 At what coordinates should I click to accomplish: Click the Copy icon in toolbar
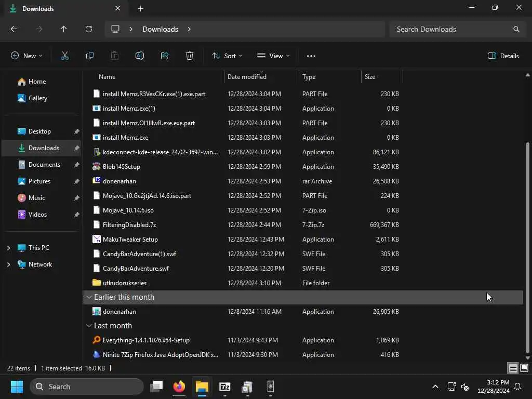pos(89,56)
